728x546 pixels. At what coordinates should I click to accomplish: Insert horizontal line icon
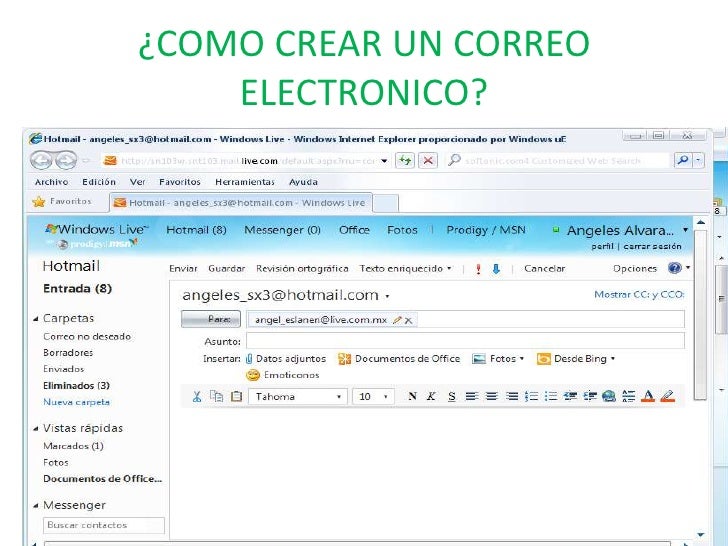coord(629,396)
